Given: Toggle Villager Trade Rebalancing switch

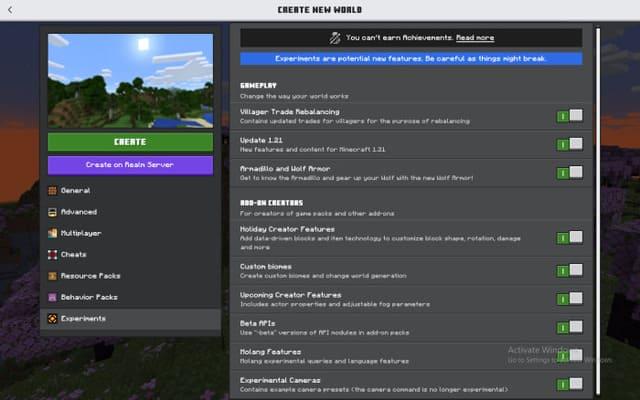Looking at the screenshot, I should click(x=569, y=116).
